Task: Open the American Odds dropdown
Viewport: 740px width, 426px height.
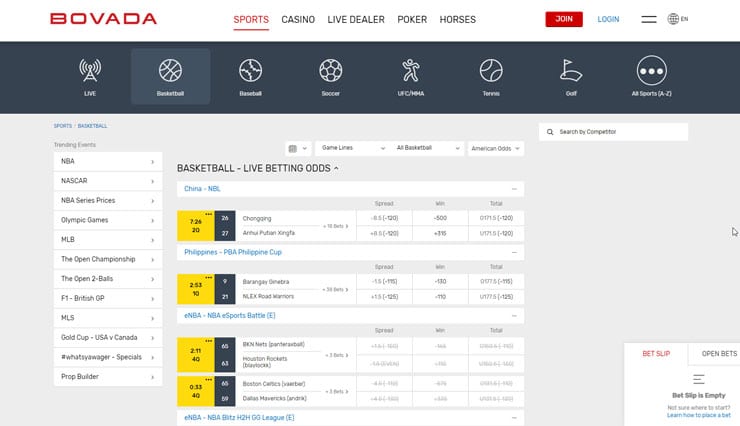Action: [496, 149]
